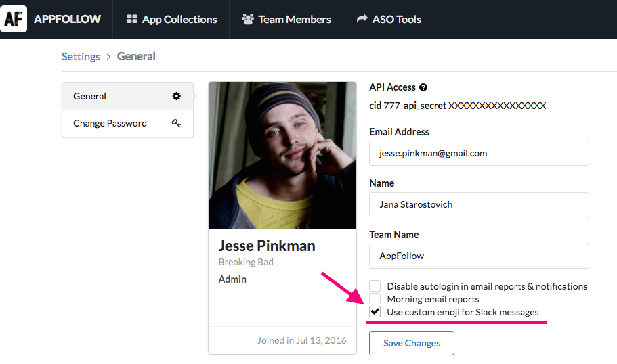
Task: Select the General settings tab
Action: 127,96
